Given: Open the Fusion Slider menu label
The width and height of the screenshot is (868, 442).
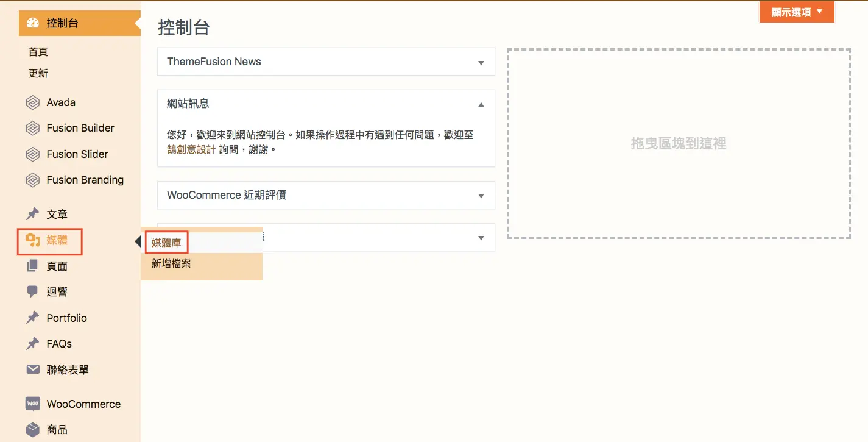Looking at the screenshot, I should click(x=77, y=154).
